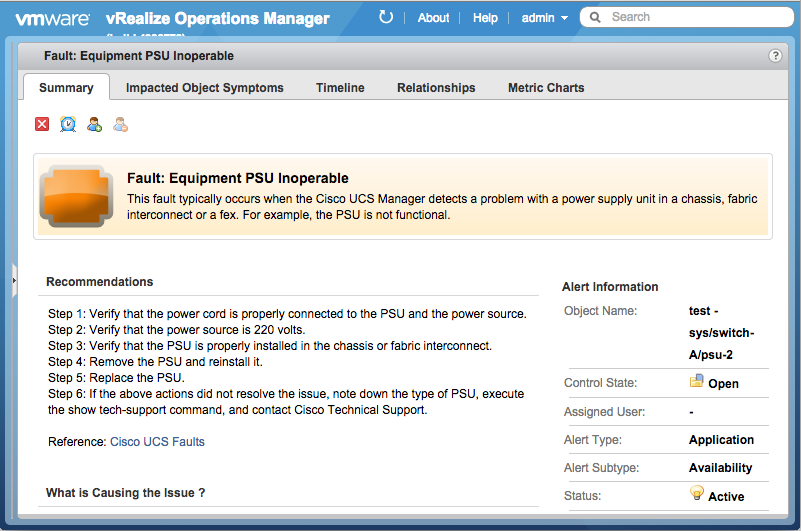
Task: Click the VMware logo
Action: click(x=53, y=19)
